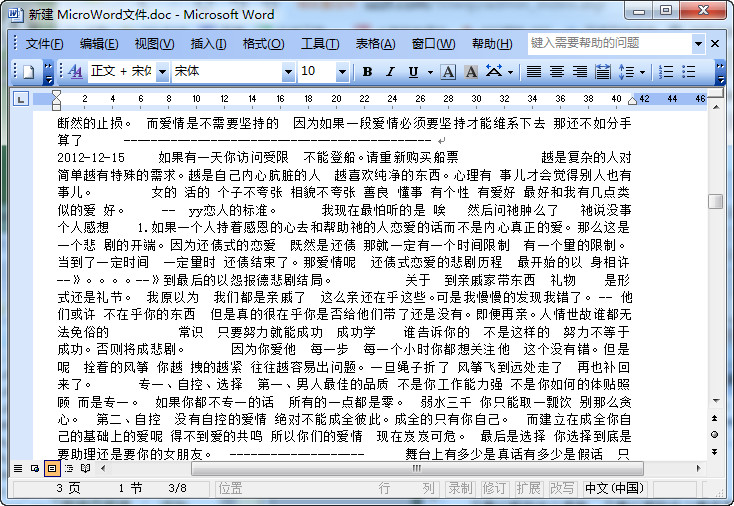The width and height of the screenshot is (734, 506).
Task: Open the font size dropdown arrow
Action: tap(343, 72)
